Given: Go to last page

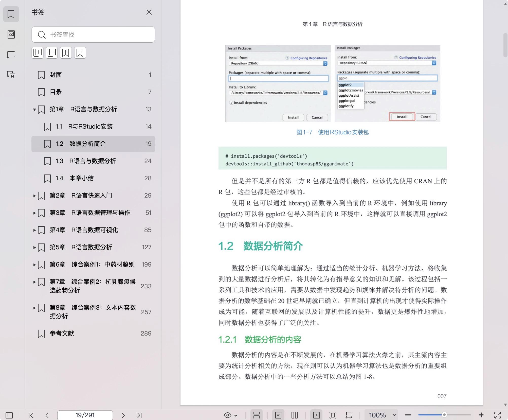Looking at the screenshot, I should (x=139, y=415).
